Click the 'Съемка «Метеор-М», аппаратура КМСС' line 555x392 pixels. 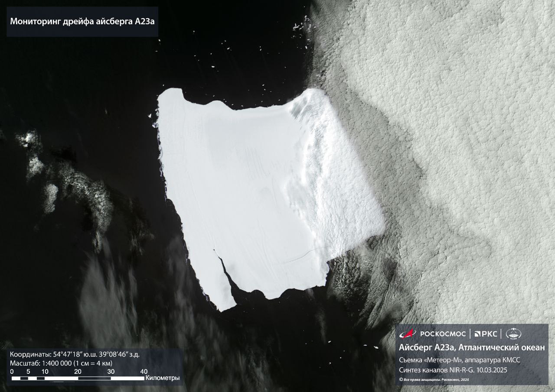[459, 360]
